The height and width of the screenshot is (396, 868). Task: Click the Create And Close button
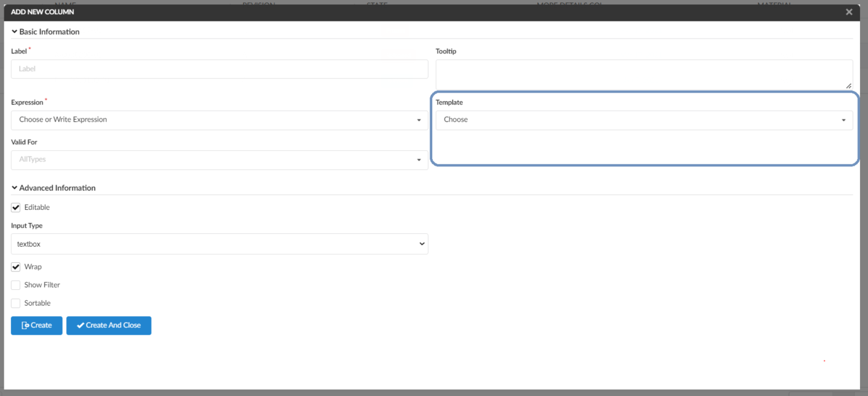109,325
